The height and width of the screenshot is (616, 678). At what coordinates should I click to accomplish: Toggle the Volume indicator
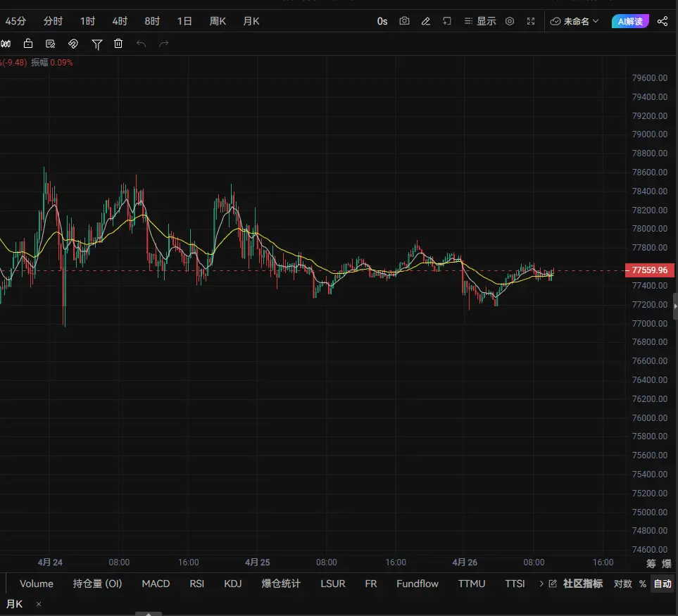tap(37, 584)
